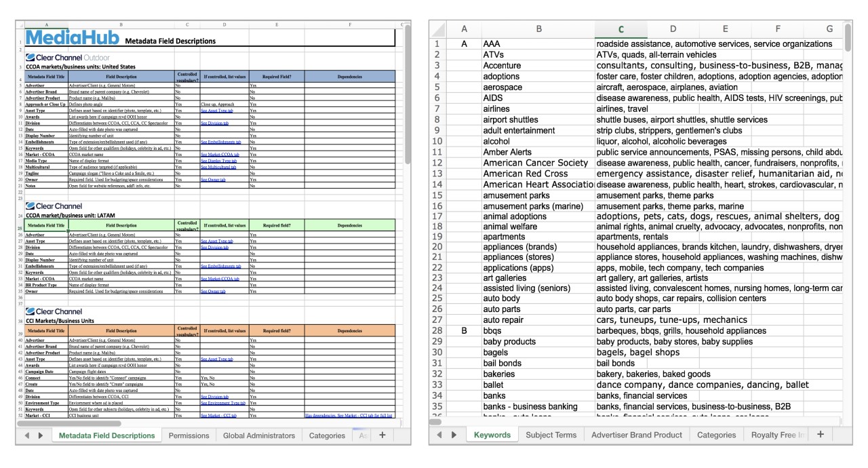The image size is (868, 468).
Task: Select the American Red Cross cell
Action: point(538,174)
